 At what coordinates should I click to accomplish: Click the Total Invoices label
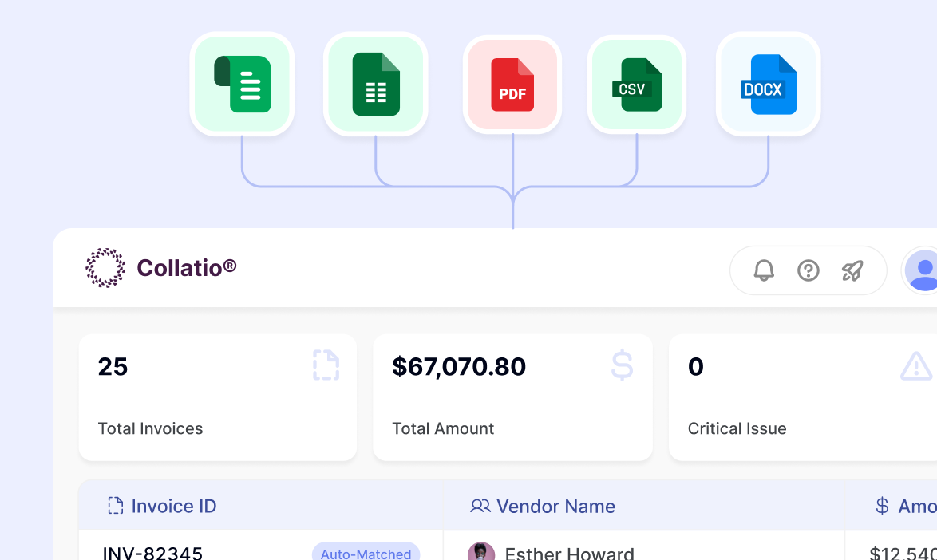pyautogui.click(x=151, y=428)
